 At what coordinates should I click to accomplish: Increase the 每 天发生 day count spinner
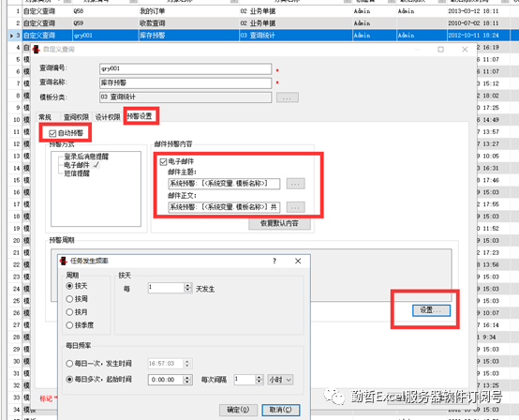187,286
